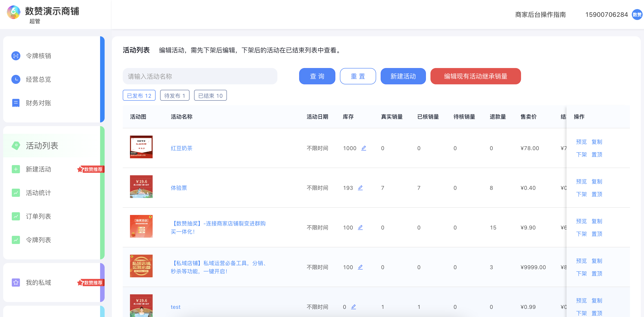Click 预览 for 红豆奶茶 row
The image size is (644, 317).
(x=581, y=142)
